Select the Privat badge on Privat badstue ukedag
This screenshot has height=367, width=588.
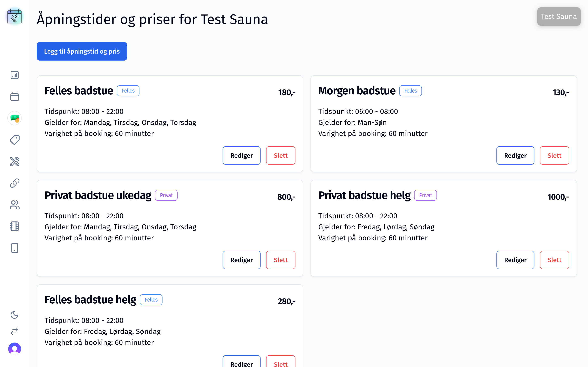[x=166, y=195]
